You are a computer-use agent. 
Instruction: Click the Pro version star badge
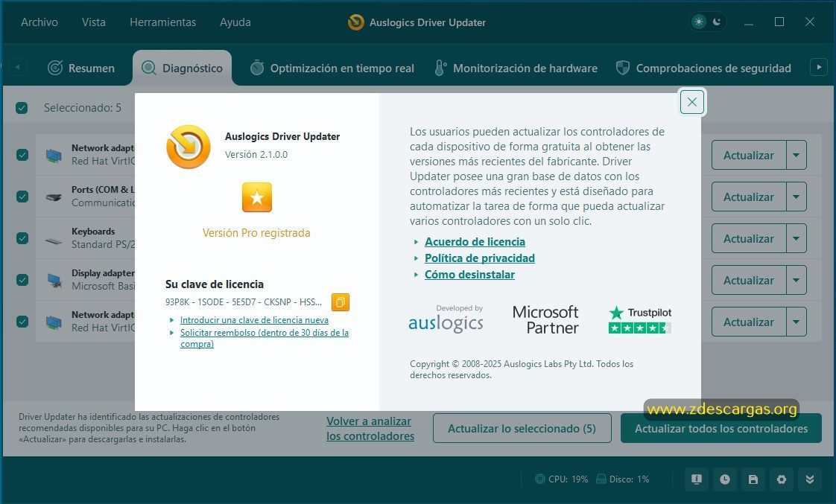(257, 197)
